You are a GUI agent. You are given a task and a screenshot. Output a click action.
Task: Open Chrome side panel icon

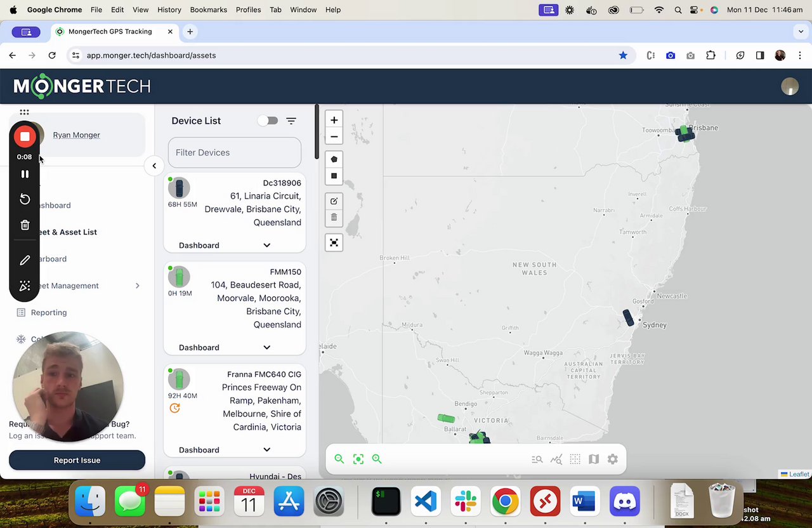pos(760,55)
